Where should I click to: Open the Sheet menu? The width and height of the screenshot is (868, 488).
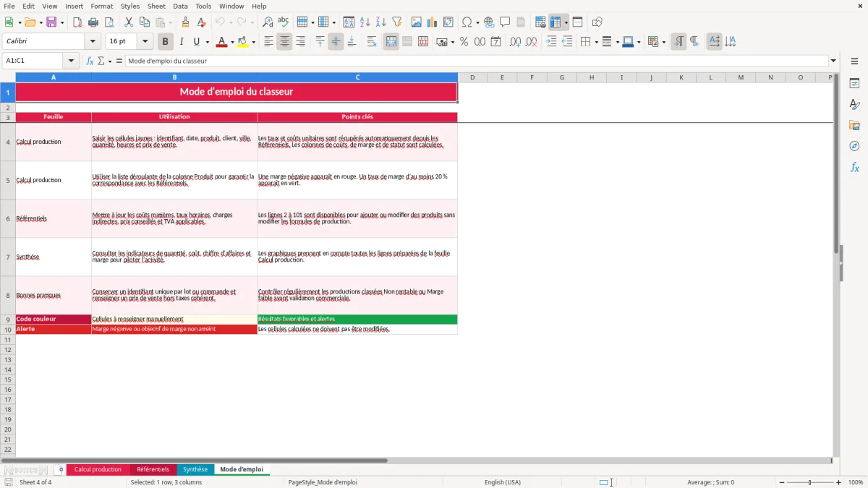(x=156, y=6)
